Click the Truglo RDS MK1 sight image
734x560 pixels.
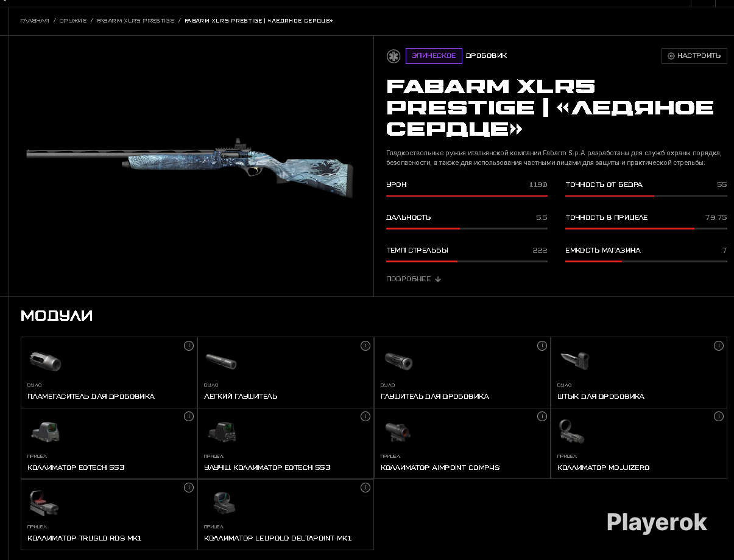point(44,503)
